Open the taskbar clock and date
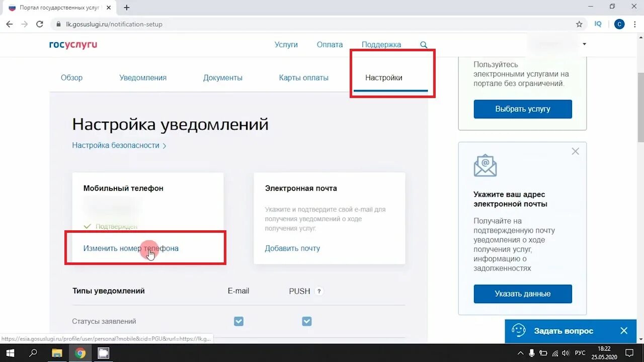The image size is (644, 362). (x=604, y=353)
